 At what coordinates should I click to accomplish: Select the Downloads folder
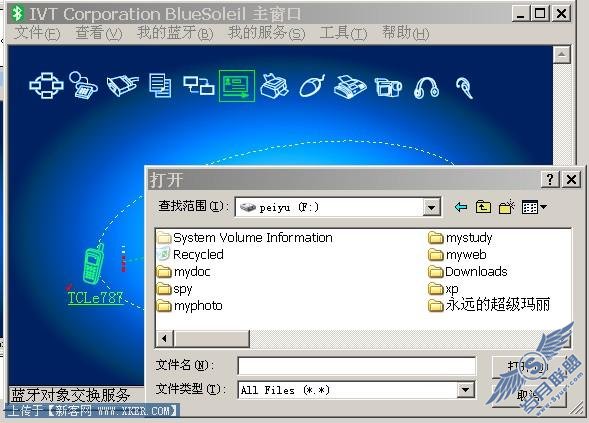[x=468, y=272]
